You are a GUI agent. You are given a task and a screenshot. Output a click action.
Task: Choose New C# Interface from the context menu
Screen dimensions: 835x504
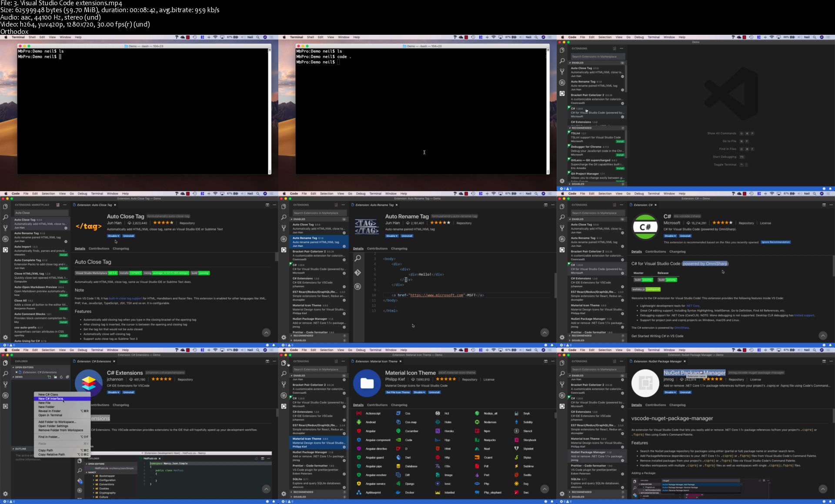pos(62,398)
